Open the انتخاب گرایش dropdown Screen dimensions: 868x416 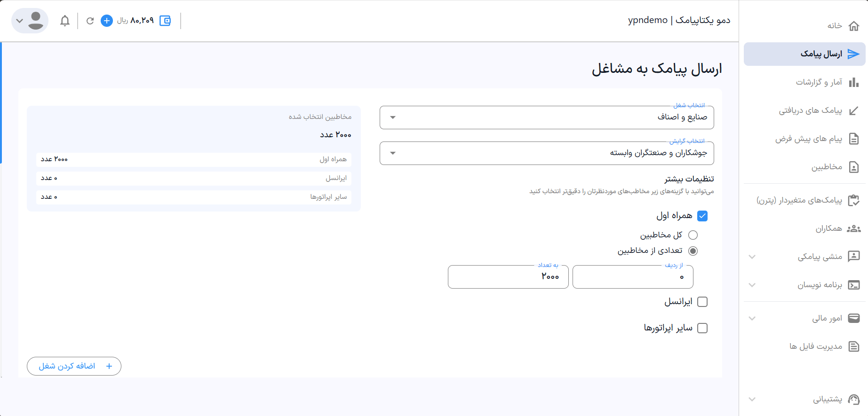[546, 153]
